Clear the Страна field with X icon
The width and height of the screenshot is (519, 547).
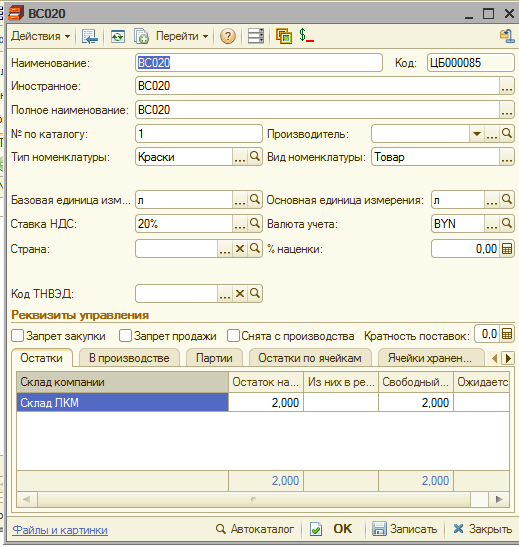point(240,249)
